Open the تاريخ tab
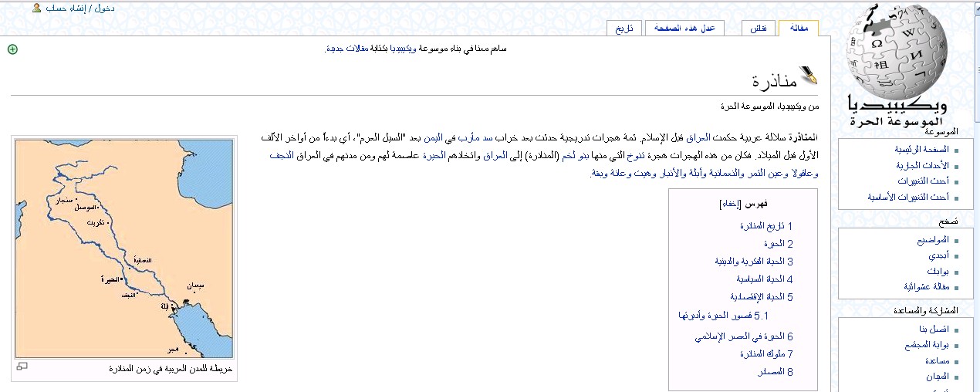Screen dimensions: 980x392 pyautogui.click(x=624, y=29)
